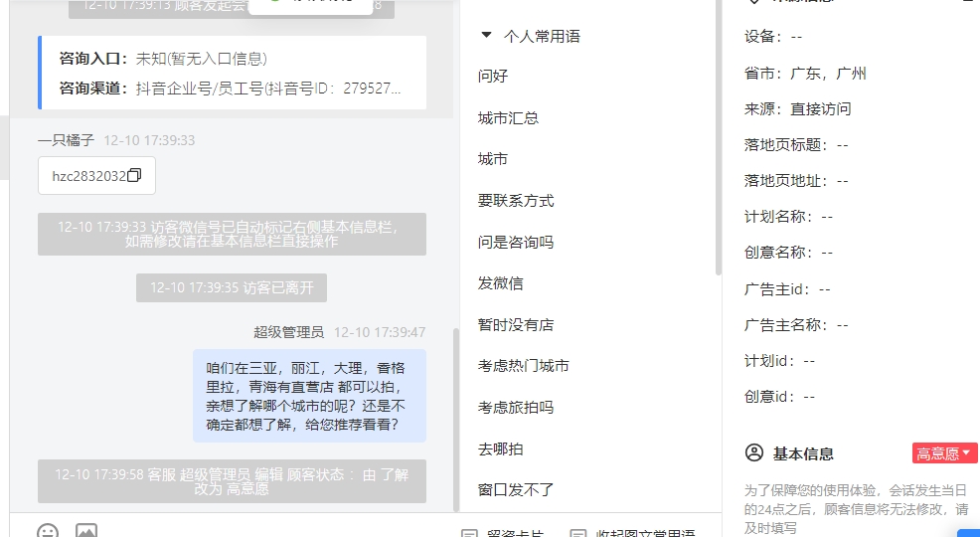Click the 省市 广东，广州 field
The height and width of the screenshot is (537, 980).
[x=805, y=74]
